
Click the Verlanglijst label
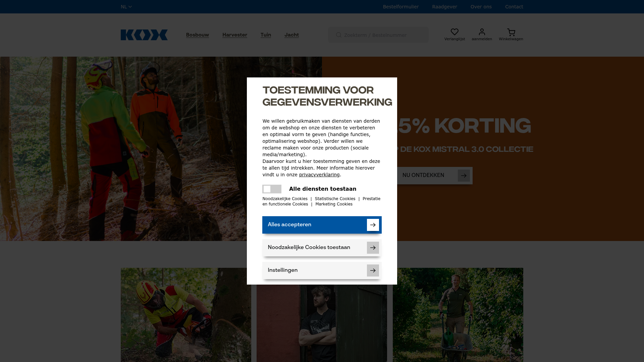pyautogui.click(x=454, y=39)
